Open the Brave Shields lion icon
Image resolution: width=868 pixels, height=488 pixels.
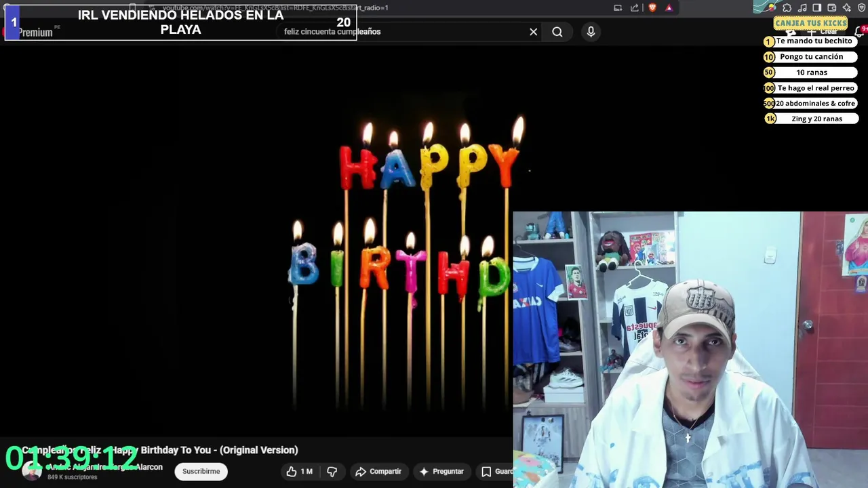pyautogui.click(x=652, y=8)
